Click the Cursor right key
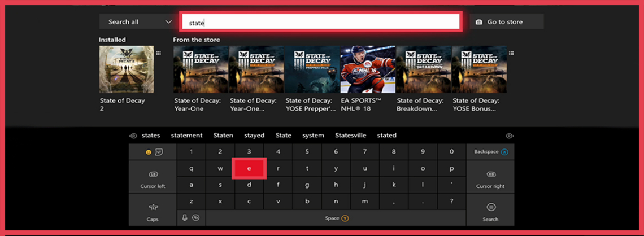Screen dimensions: 644x236 (x=490, y=177)
